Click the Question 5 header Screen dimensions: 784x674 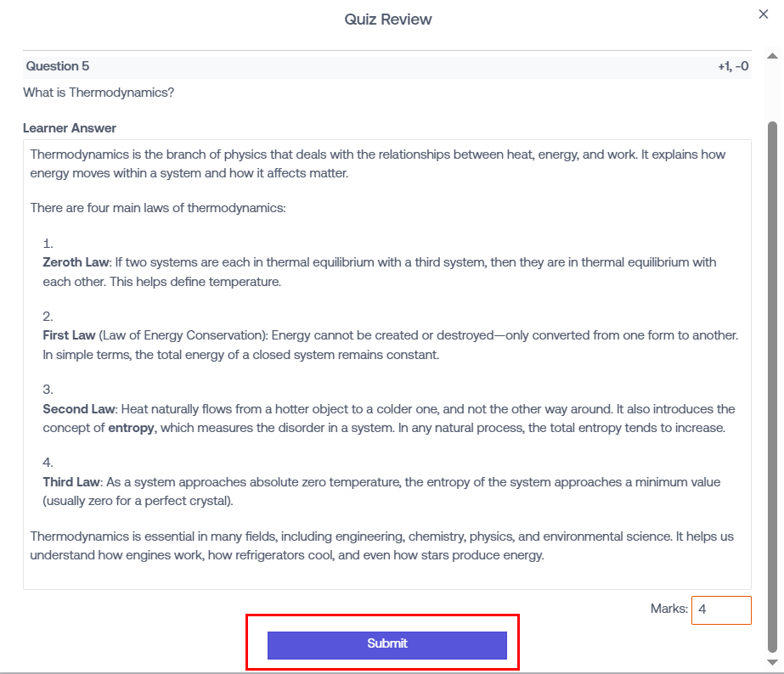[x=58, y=66]
